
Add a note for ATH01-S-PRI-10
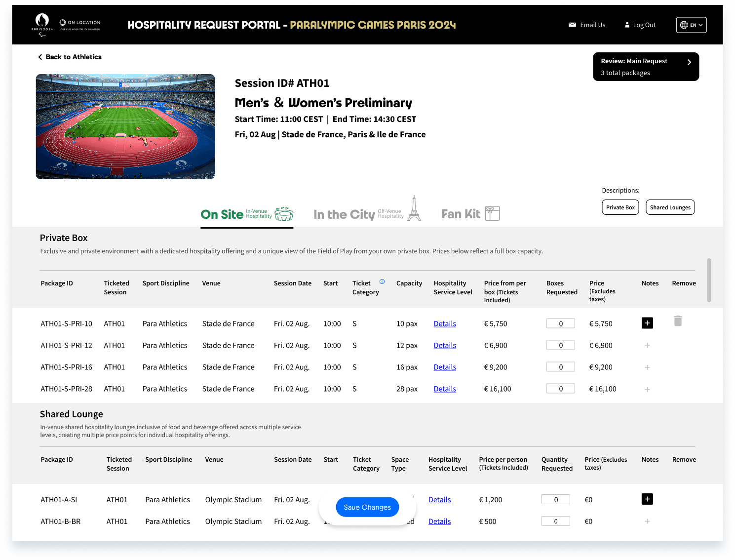pyautogui.click(x=647, y=323)
